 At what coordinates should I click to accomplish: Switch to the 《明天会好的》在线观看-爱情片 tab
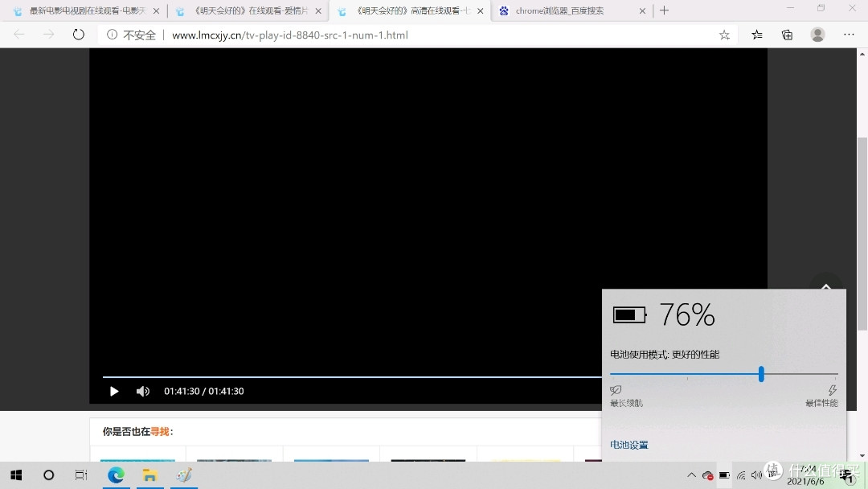tap(250, 10)
